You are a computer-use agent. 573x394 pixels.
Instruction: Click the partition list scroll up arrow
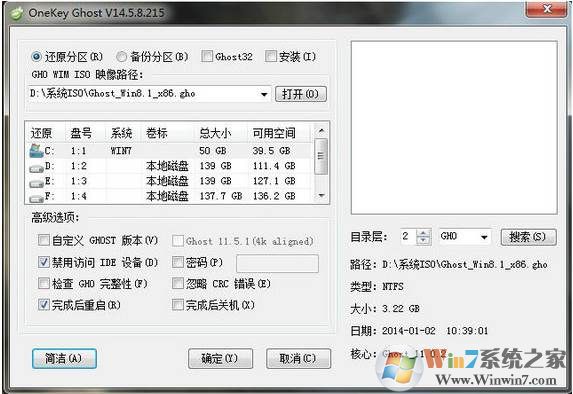(x=321, y=131)
